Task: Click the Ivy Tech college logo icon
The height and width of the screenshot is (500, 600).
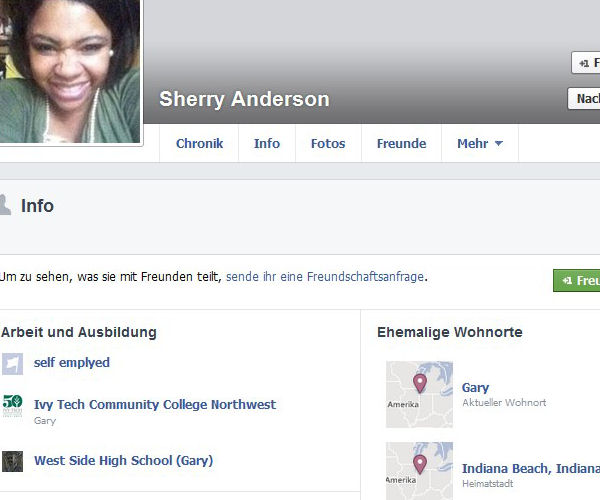Action: 12,406
